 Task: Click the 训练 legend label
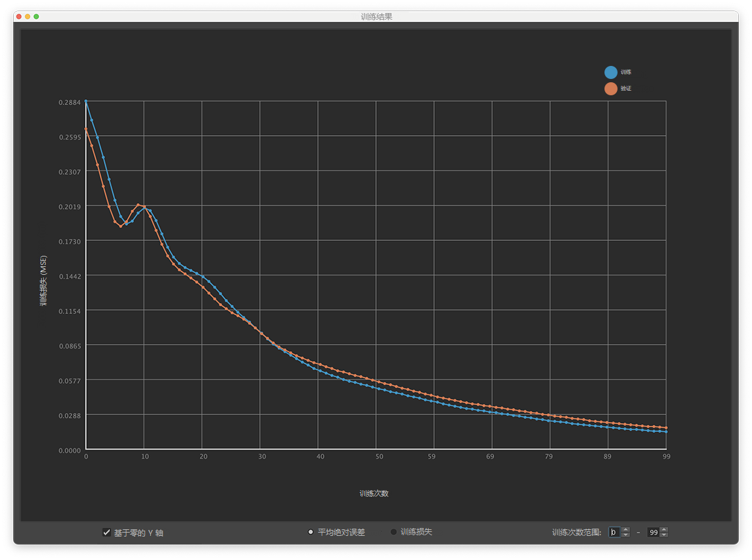tap(626, 72)
